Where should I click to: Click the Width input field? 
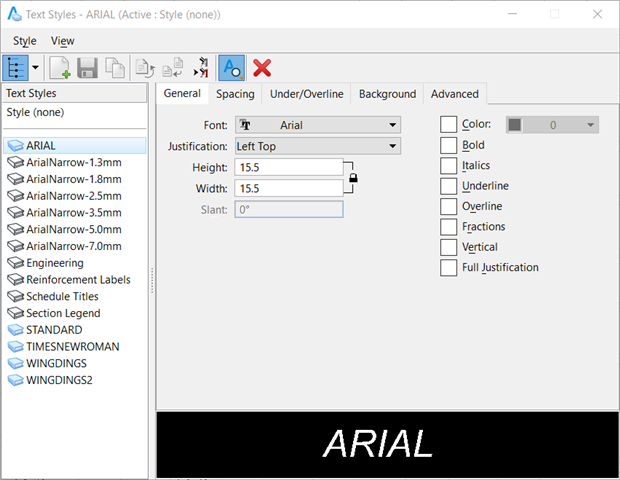click(289, 188)
